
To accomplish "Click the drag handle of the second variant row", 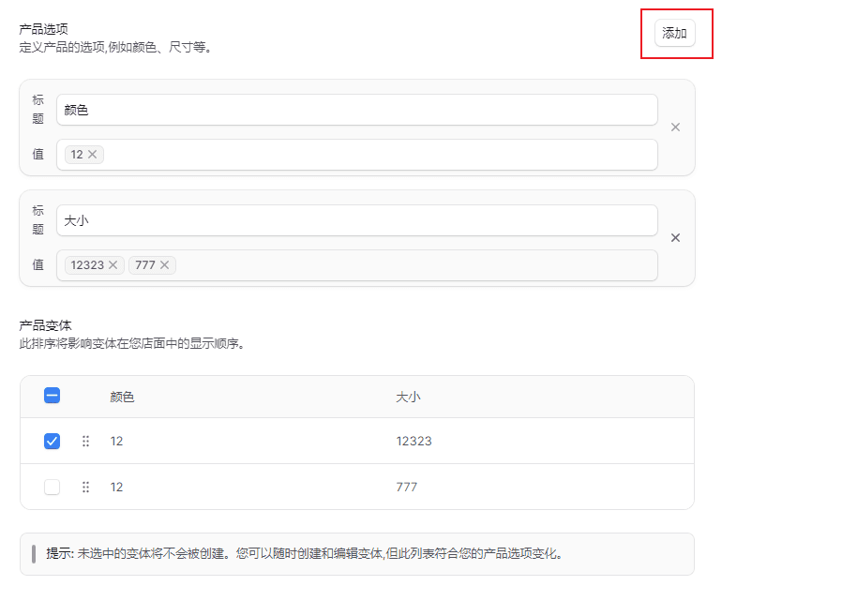I will click(85, 487).
